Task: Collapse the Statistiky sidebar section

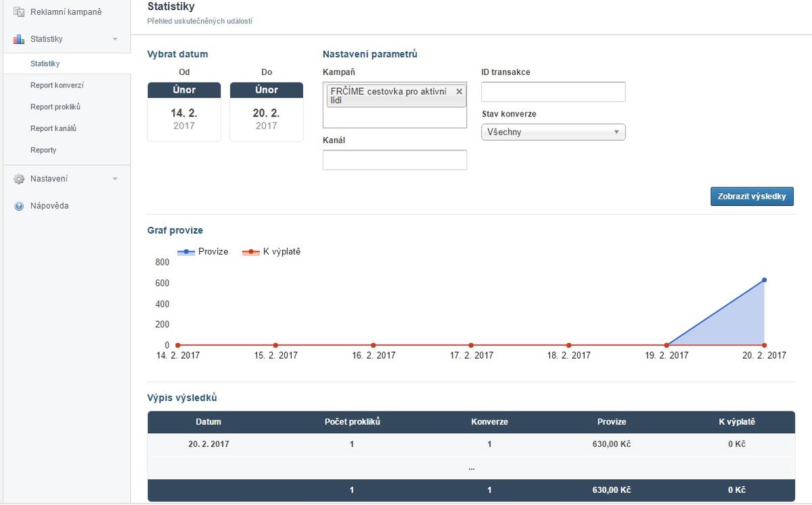Action: (x=115, y=39)
